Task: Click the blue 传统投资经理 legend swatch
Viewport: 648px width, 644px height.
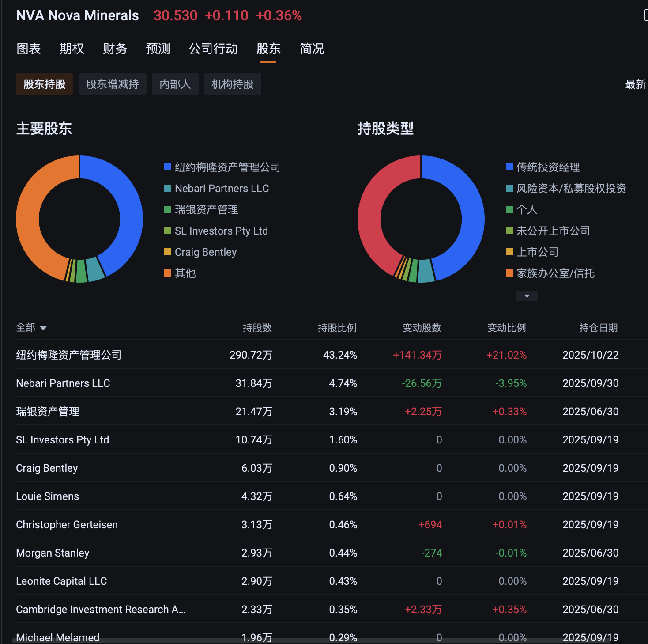Action: [x=509, y=167]
